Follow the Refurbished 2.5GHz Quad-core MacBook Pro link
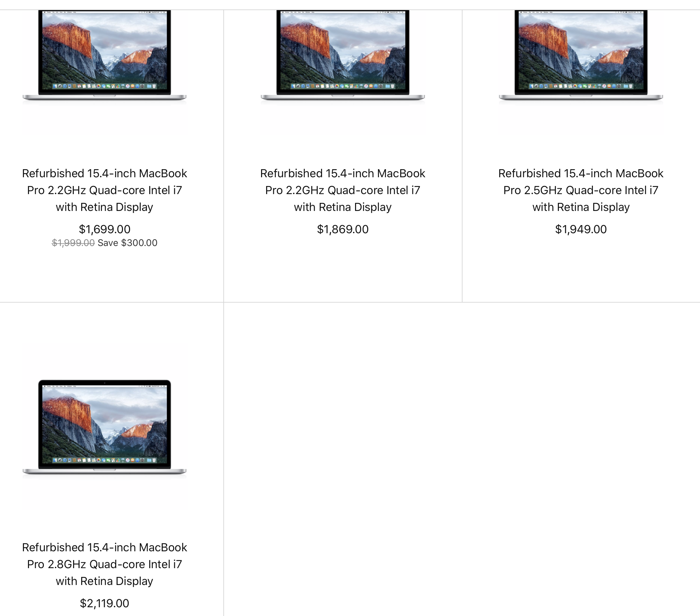This screenshot has width=700, height=616. pyautogui.click(x=581, y=190)
